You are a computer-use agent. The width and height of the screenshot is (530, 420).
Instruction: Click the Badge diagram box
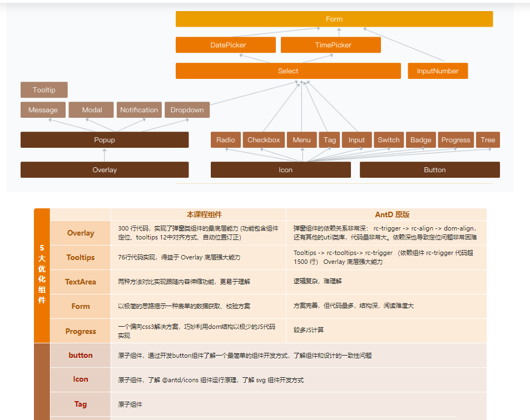[421, 140]
